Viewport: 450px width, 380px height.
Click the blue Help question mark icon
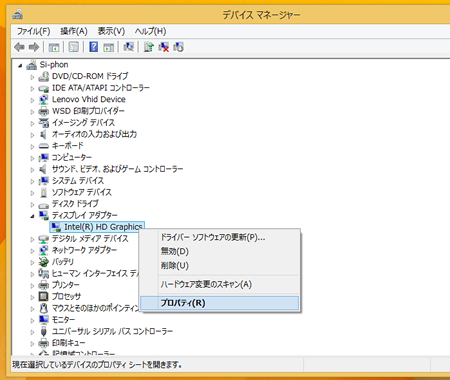click(x=94, y=47)
